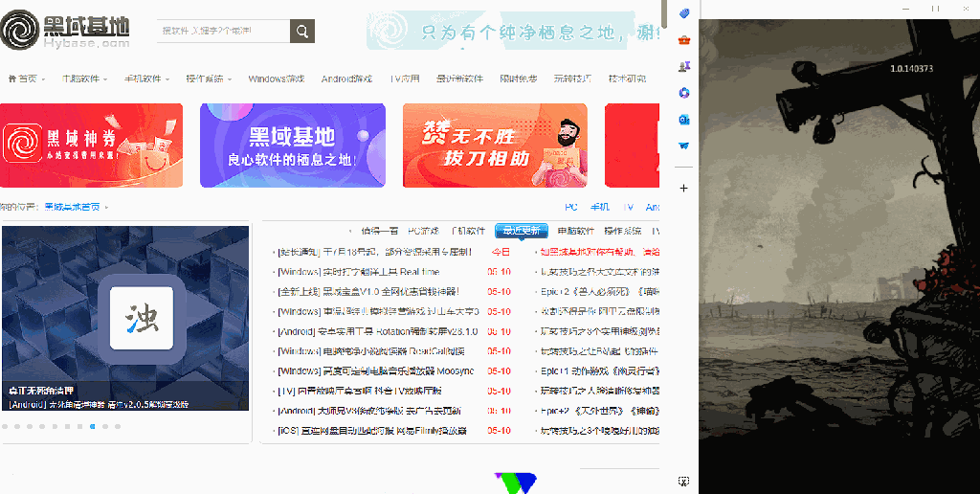
Task: Open the [Android] 大师兄V8 article
Action: click(371, 411)
